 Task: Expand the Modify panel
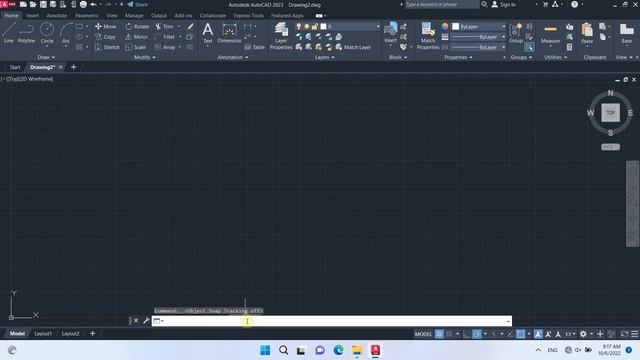(x=144, y=57)
